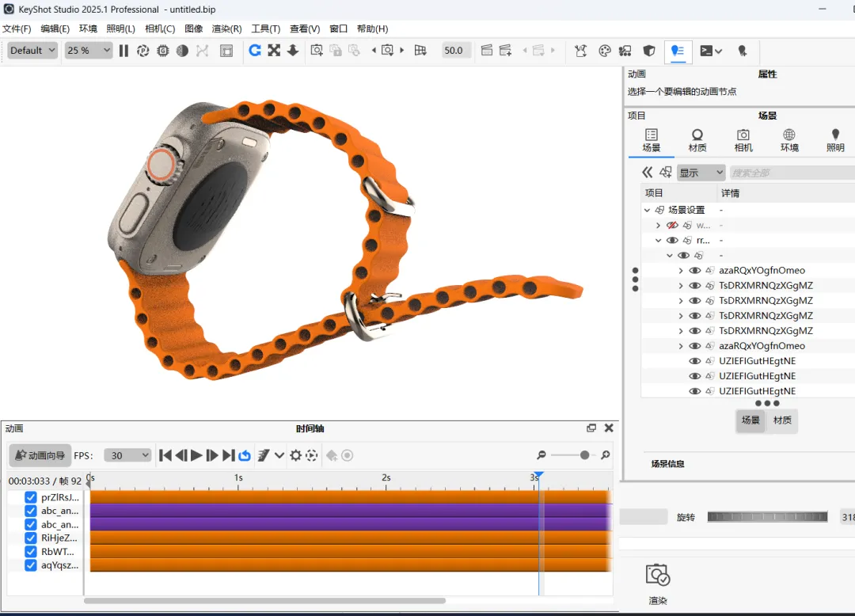Screen dimensions: 855x616
Task: Open the materials palette icon in toolbar
Action: 605,51
